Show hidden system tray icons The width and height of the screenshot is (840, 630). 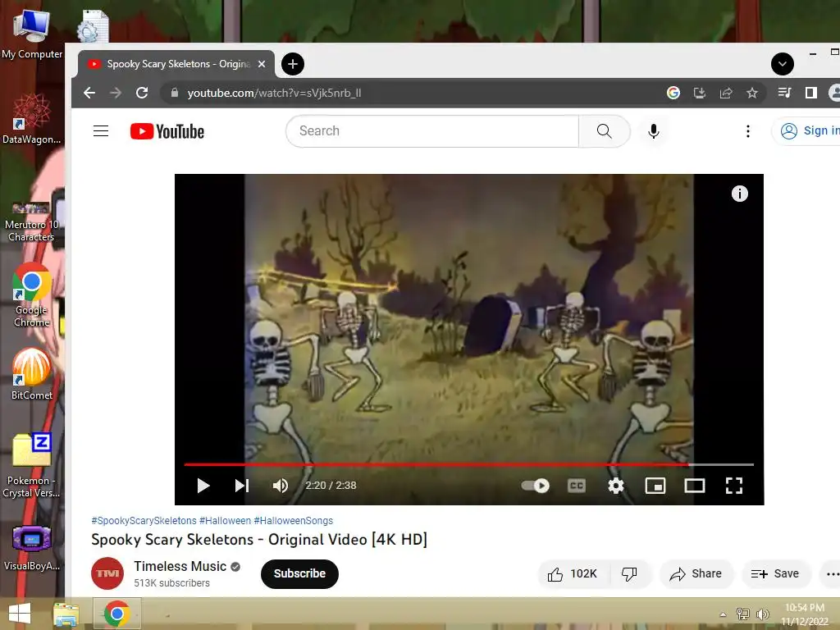(x=723, y=614)
